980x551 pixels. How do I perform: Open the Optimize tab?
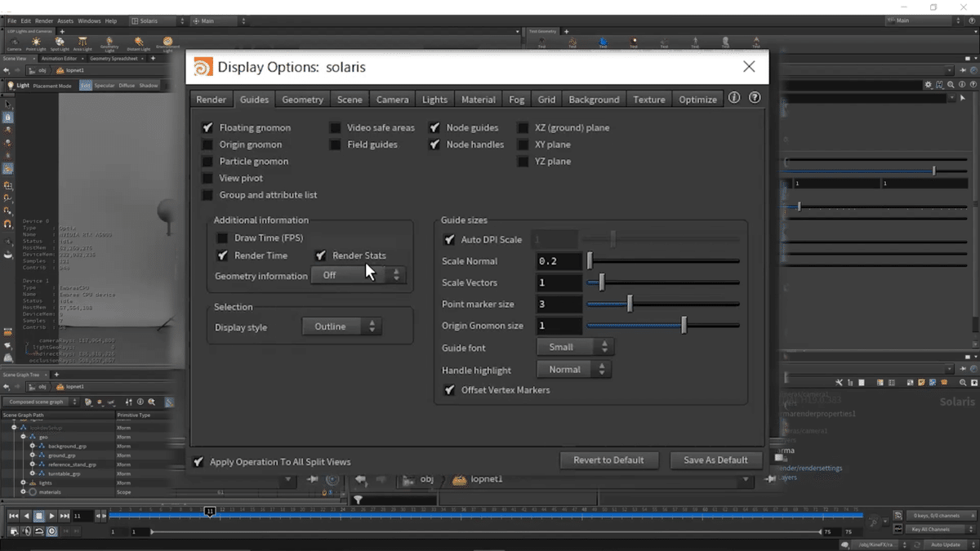point(698,100)
